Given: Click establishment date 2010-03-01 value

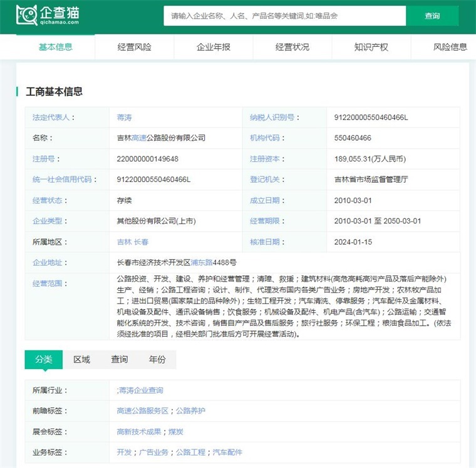Looking at the screenshot, I should 353,200.
